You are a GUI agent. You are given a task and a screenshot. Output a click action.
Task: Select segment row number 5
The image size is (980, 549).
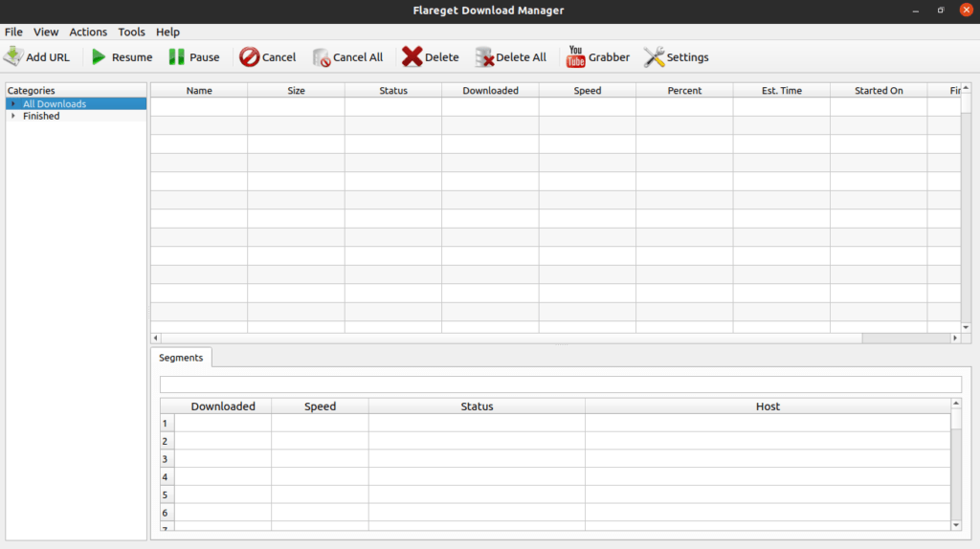click(x=167, y=494)
